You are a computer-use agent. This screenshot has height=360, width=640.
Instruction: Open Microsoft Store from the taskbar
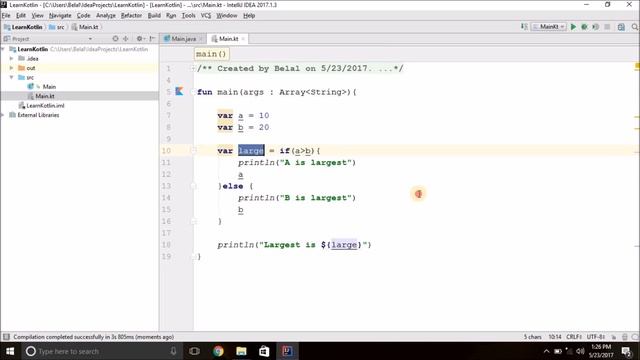pyautogui.click(x=264, y=351)
